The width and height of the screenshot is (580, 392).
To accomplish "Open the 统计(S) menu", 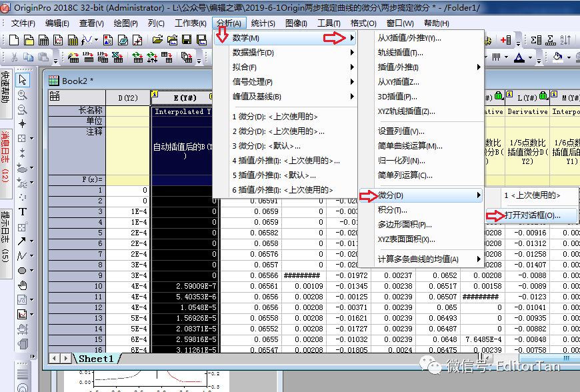I will pyautogui.click(x=263, y=23).
